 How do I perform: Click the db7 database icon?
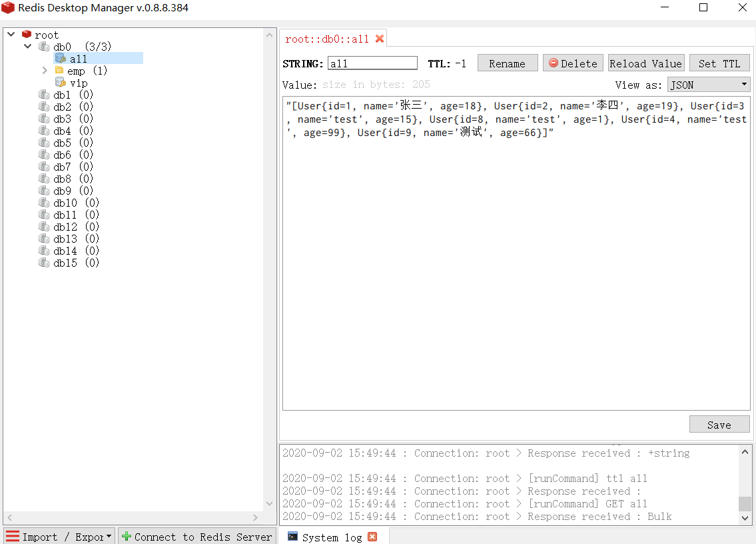(x=44, y=167)
